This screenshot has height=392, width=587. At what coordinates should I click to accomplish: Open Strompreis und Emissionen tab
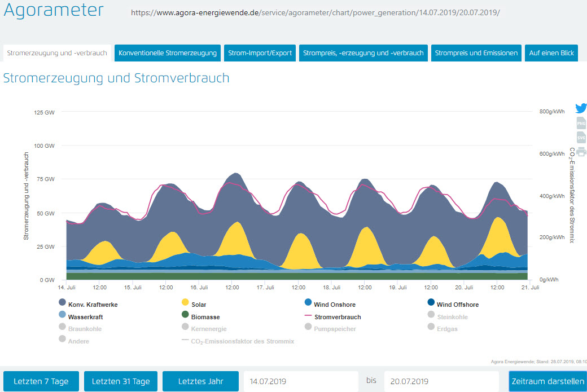476,53
